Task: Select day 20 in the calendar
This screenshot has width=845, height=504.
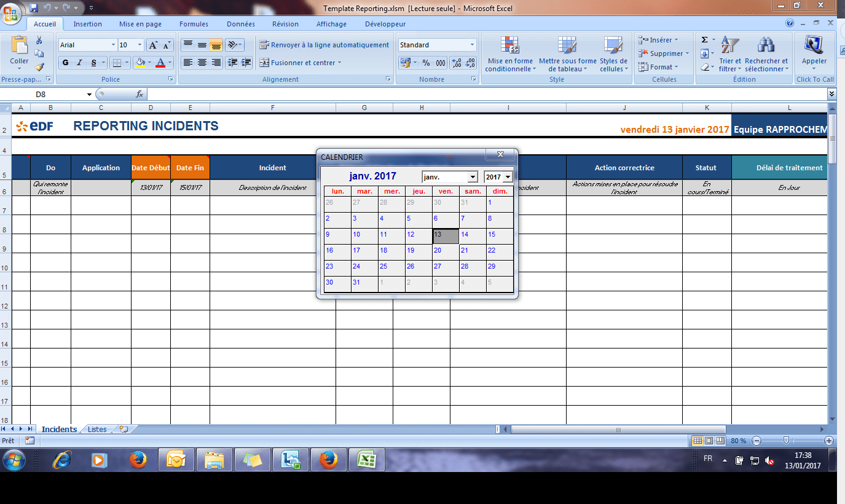Action: coord(446,253)
